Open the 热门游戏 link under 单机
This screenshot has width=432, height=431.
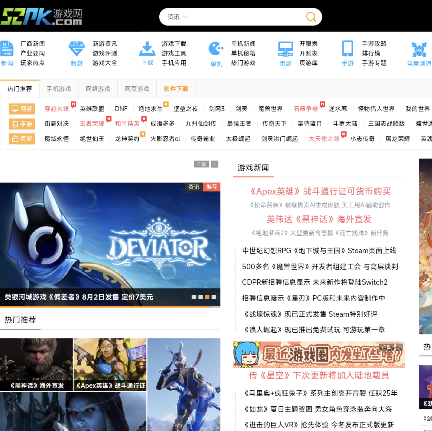click(x=243, y=63)
